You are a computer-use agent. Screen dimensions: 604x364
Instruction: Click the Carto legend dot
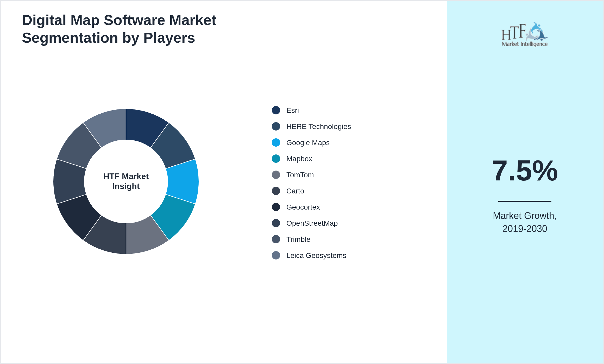(x=276, y=191)
